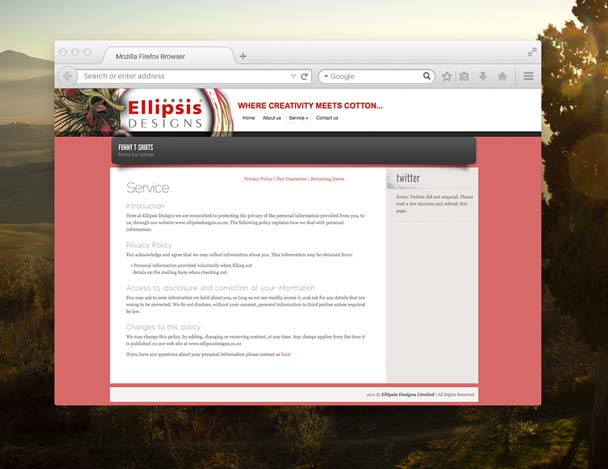Viewport: 608px width, 469px height.
Task: Click the 'Where creativity meets cotton' slogan
Action: tap(310, 106)
